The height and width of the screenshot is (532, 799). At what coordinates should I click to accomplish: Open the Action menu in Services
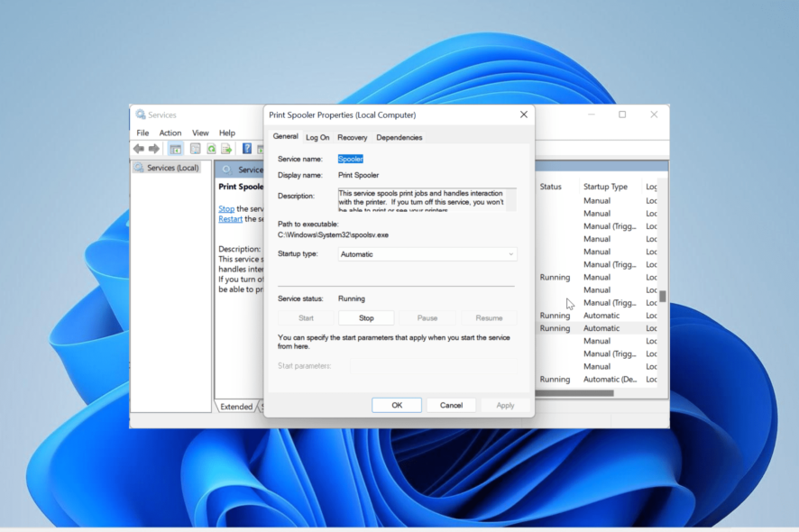(170, 133)
